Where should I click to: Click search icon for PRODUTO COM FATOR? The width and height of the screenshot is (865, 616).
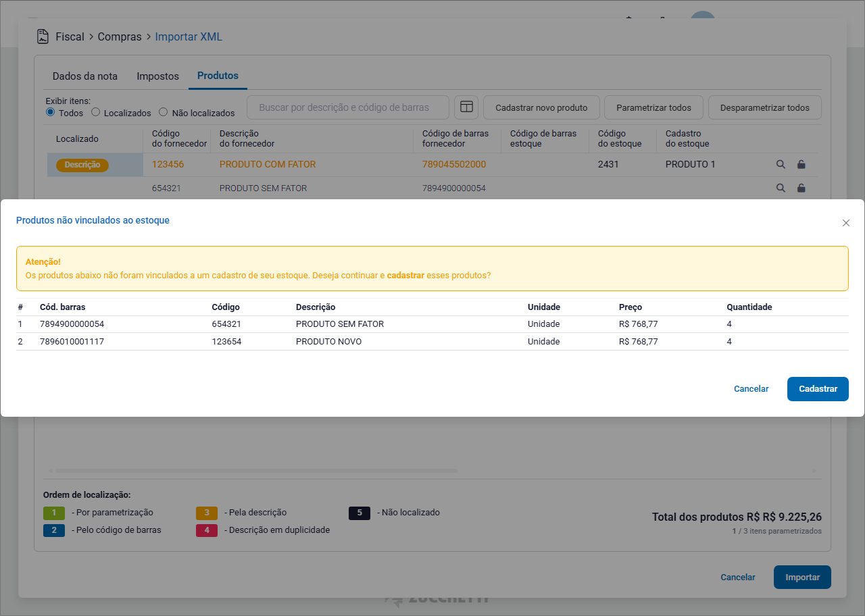point(781,164)
